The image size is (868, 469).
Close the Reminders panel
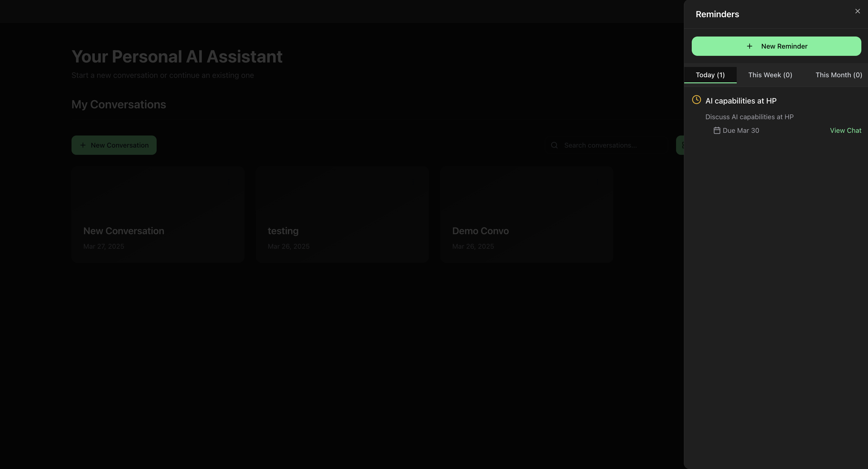[x=857, y=11]
